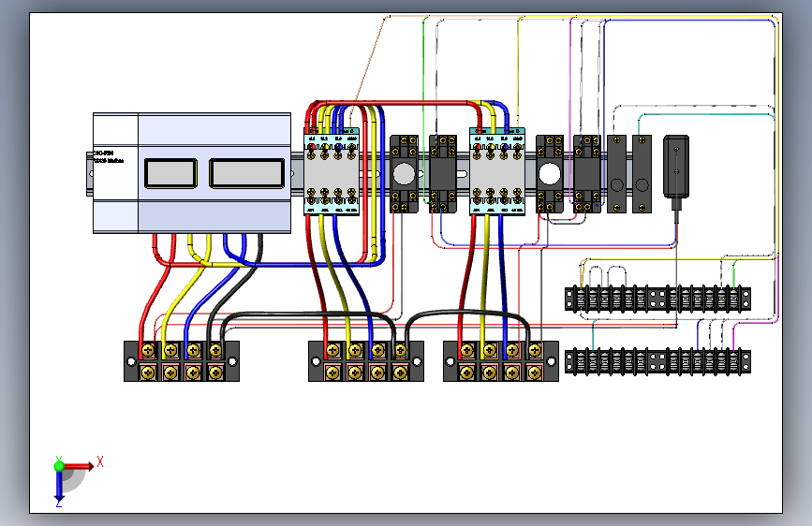Click top-left screw of leftmost power terminal block

click(148, 350)
